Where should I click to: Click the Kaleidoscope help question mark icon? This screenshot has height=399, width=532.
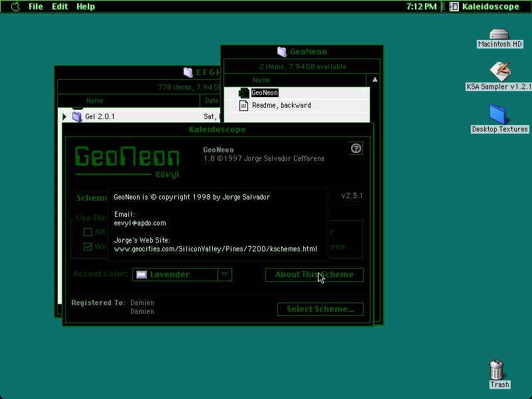(x=356, y=148)
